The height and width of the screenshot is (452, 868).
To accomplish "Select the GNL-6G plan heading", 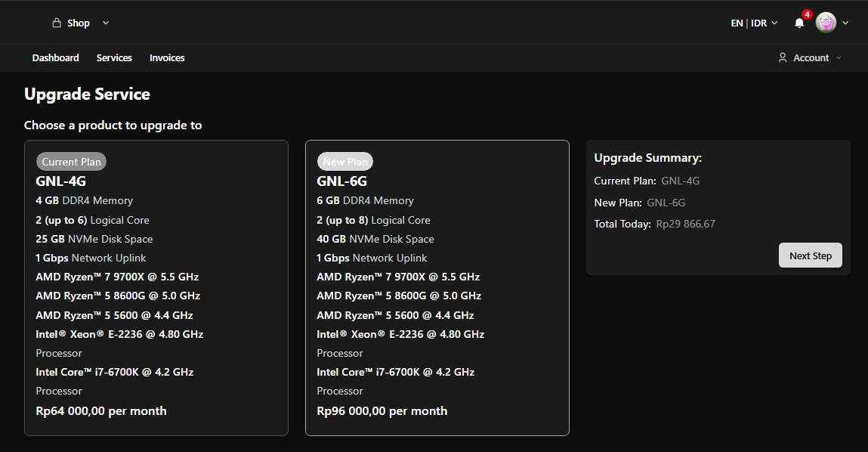I will [x=341, y=181].
